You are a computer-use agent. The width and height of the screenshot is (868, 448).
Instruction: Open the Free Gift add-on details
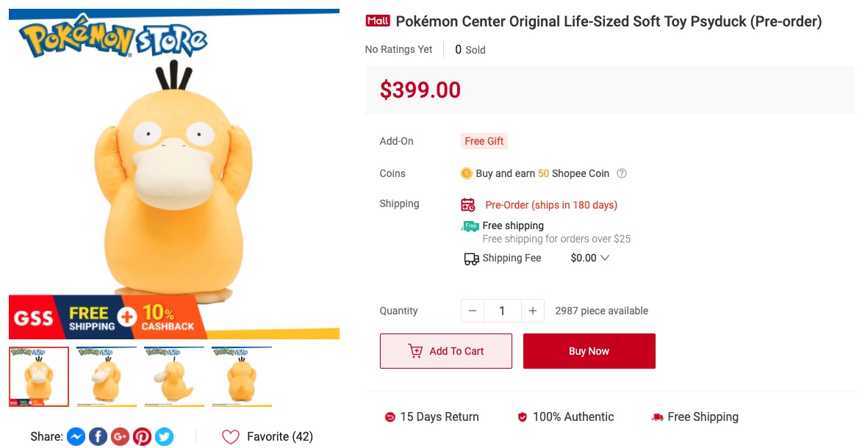click(x=484, y=140)
